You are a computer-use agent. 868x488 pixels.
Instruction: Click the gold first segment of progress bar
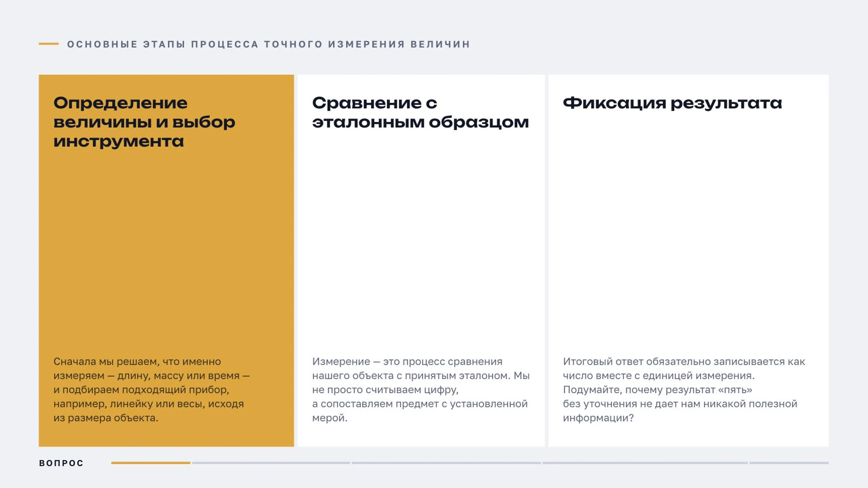click(151, 463)
